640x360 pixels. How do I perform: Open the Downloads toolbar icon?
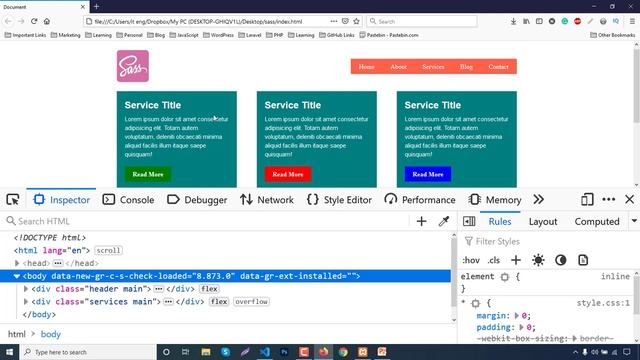tap(513, 21)
